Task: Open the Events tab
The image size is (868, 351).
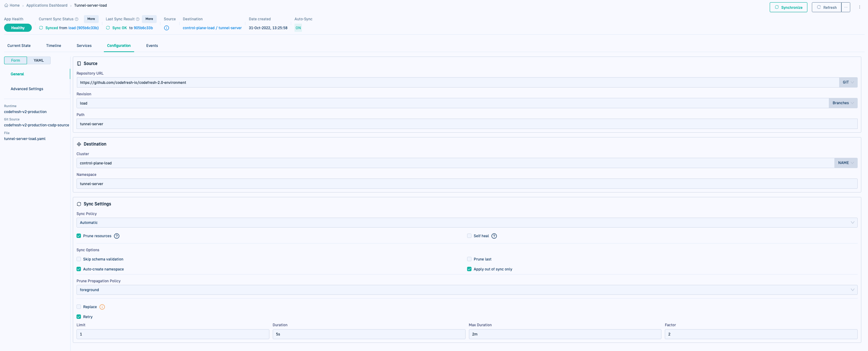Action: coord(152,46)
